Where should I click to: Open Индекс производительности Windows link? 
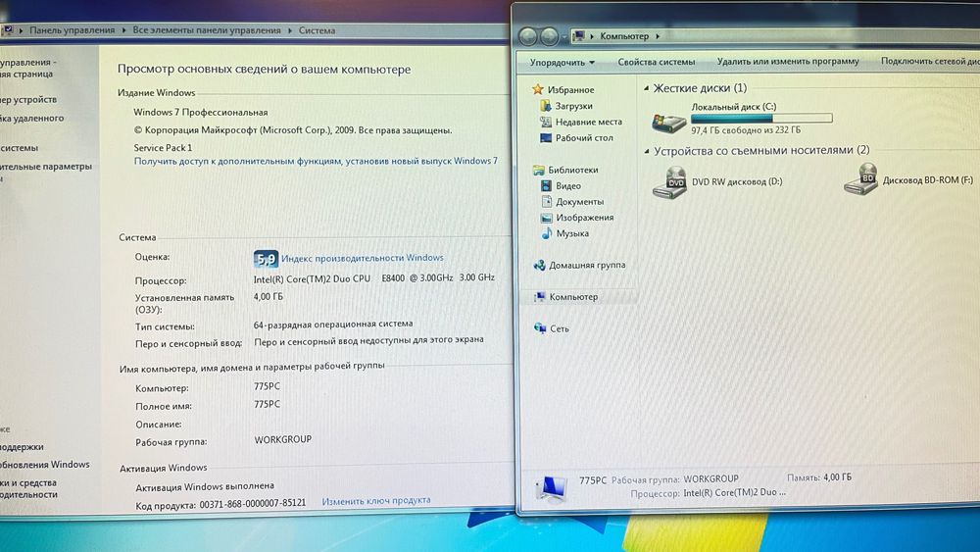tap(362, 258)
